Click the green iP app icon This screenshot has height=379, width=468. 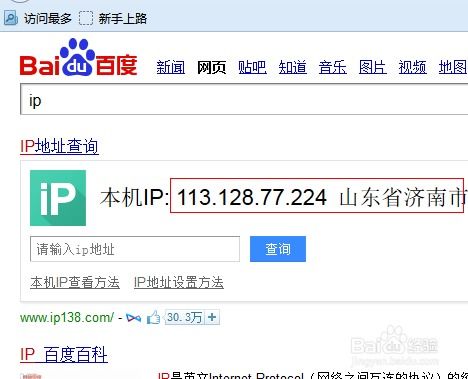pos(58,198)
